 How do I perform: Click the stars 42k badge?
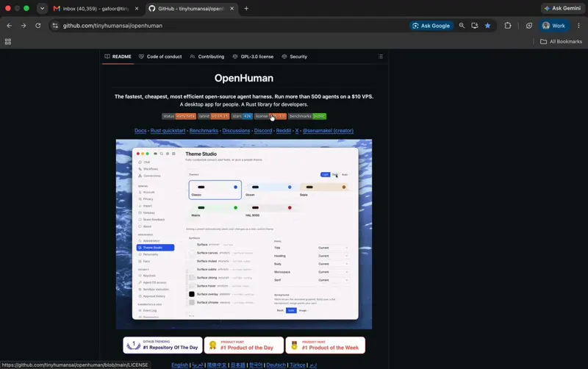click(242, 116)
